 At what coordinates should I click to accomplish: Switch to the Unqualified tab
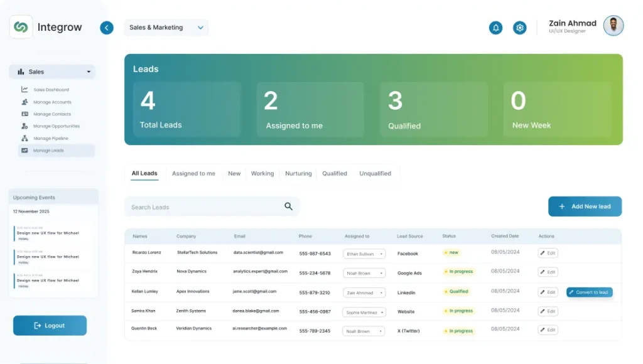(x=375, y=173)
